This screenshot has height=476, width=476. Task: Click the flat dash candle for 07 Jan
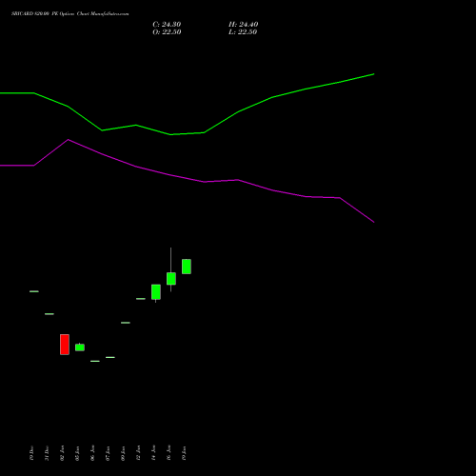tap(110, 357)
